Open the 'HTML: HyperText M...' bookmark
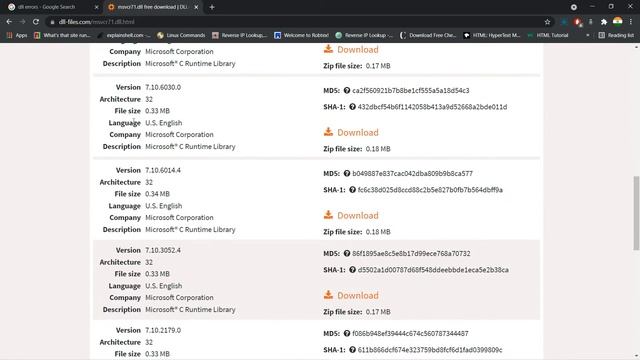The image size is (640, 360). pyautogui.click(x=492, y=36)
